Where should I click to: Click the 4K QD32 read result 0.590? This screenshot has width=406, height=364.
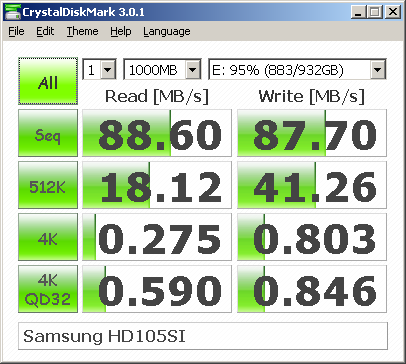(157, 289)
